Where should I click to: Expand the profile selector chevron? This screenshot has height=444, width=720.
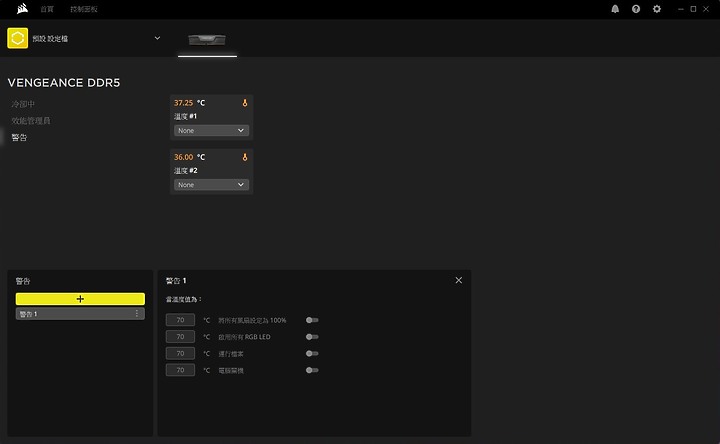(157, 38)
